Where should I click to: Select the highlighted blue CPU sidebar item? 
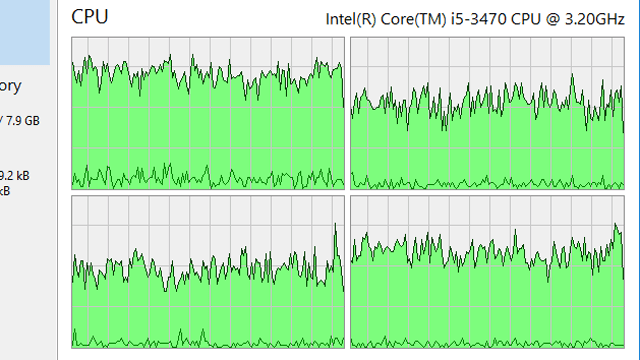[x=25, y=32]
